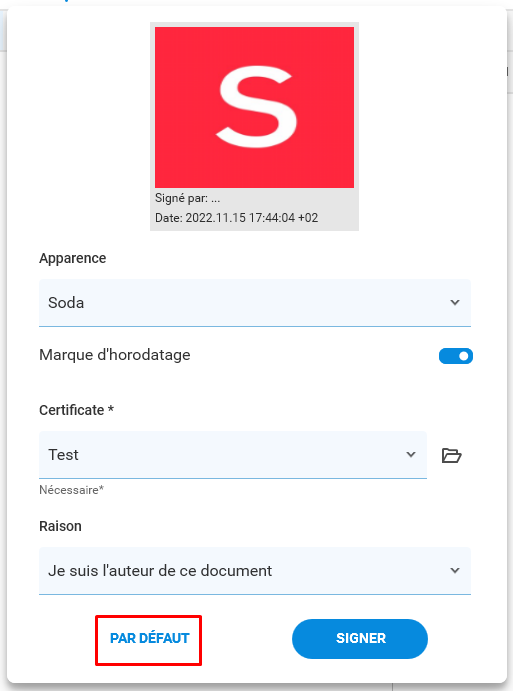This screenshot has height=691, width=513.
Task: Open the Raison dropdown
Action: (255, 571)
